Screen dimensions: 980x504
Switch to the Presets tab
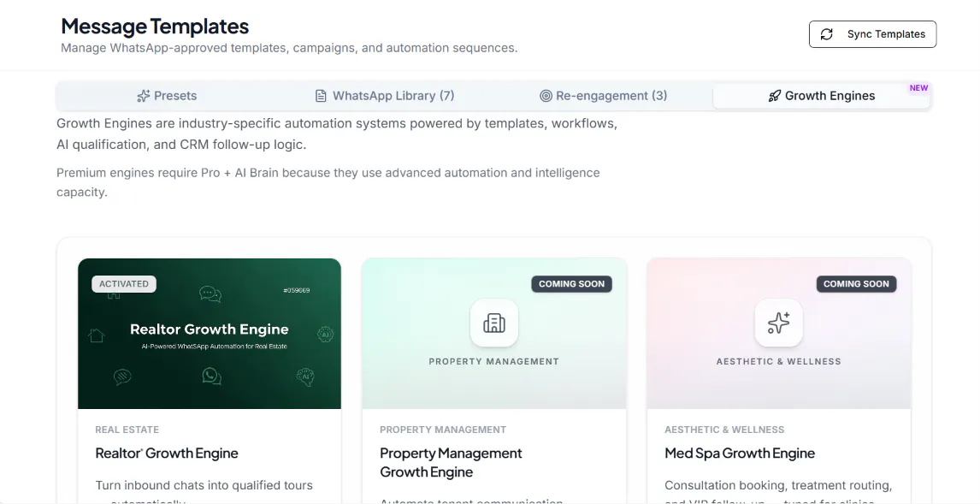click(x=166, y=96)
